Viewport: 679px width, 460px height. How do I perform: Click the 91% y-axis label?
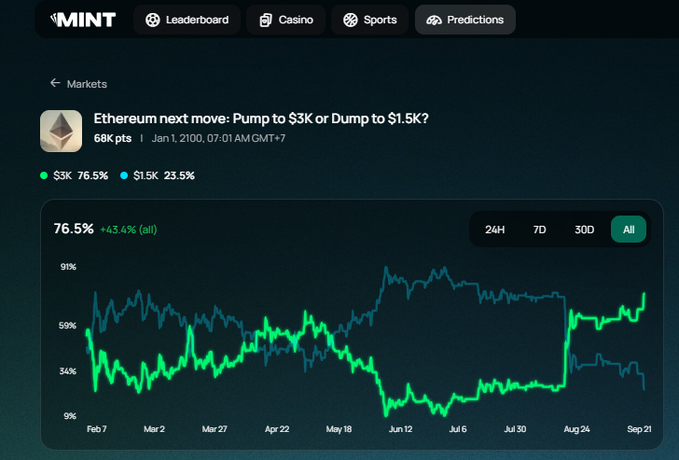(68, 267)
